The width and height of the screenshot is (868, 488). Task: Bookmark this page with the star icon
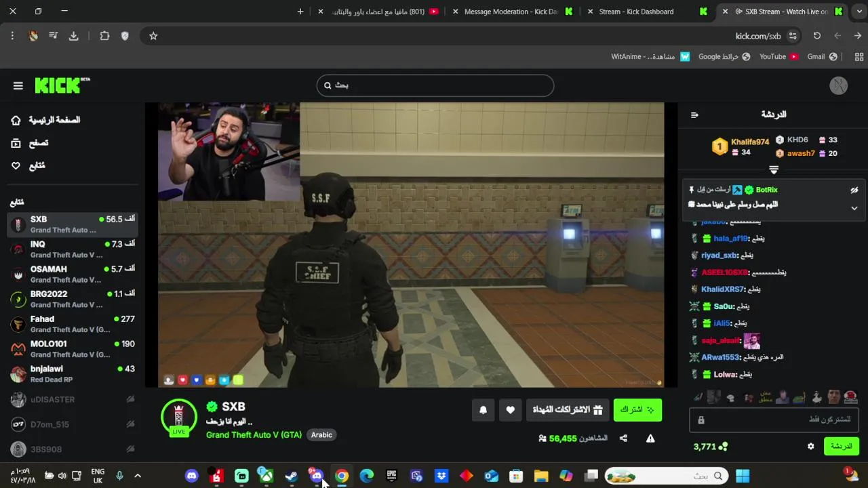point(153,36)
